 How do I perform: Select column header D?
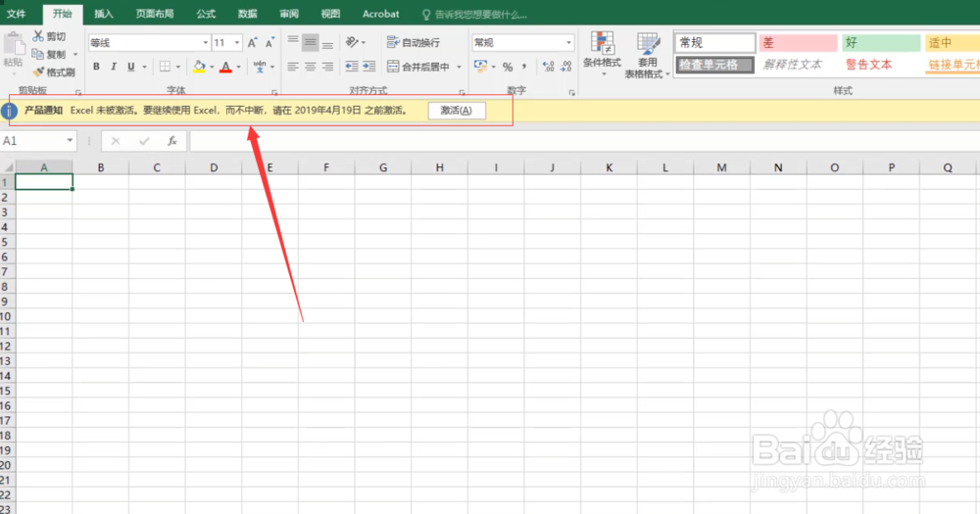click(214, 167)
